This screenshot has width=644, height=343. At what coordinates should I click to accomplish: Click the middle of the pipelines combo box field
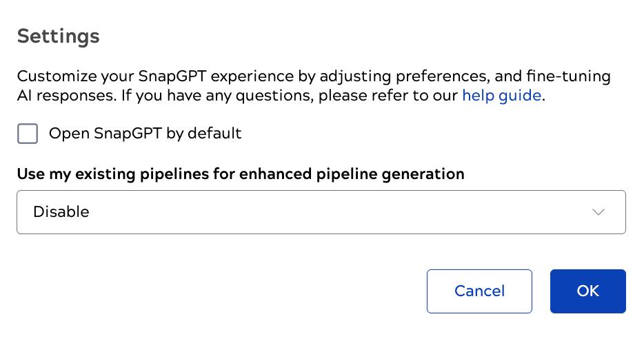coord(321,212)
